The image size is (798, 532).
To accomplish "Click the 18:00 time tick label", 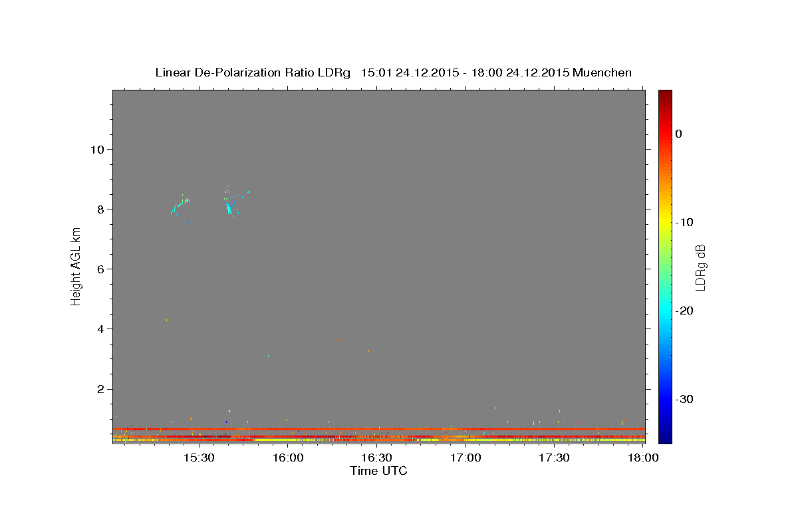I will [643, 458].
